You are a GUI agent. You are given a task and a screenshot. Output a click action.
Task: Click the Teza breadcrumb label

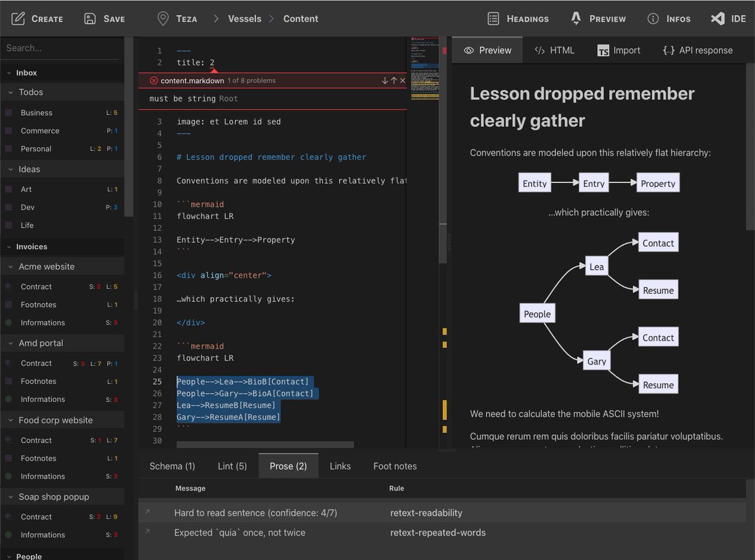[186, 19]
